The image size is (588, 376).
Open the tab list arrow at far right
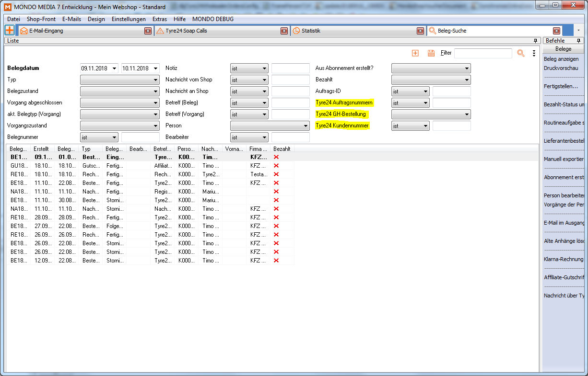tap(579, 31)
